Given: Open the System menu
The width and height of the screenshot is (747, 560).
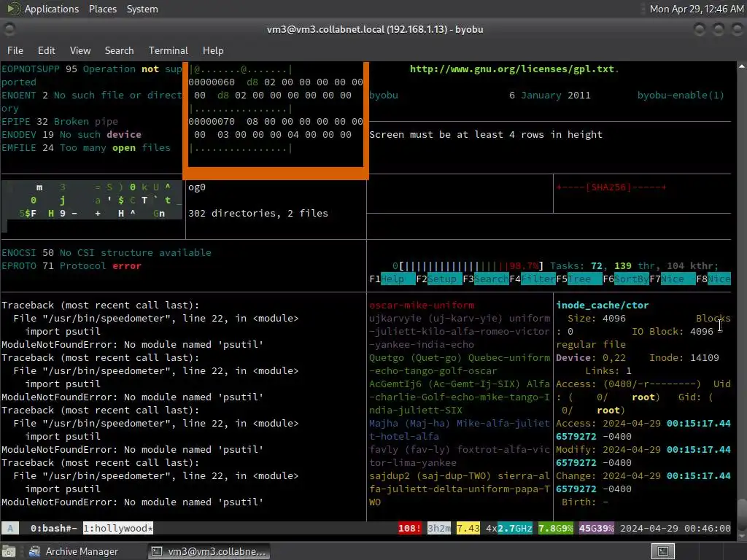Looking at the screenshot, I should [x=142, y=9].
